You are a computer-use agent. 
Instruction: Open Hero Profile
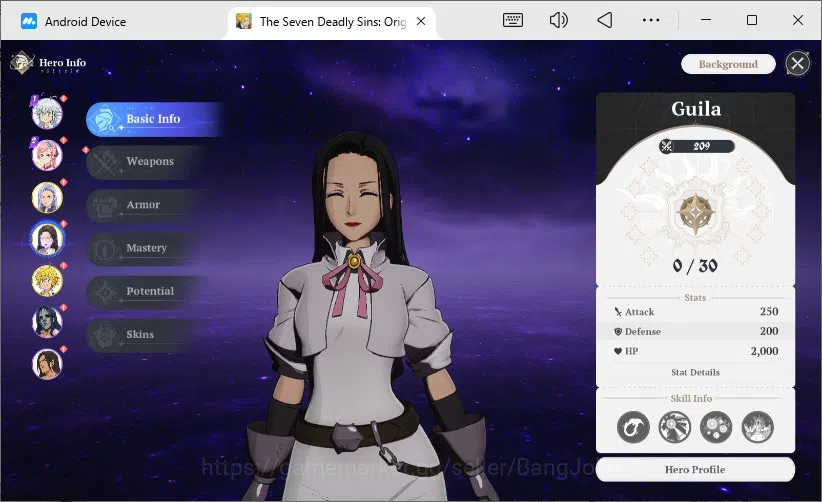click(x=695, y=470)
